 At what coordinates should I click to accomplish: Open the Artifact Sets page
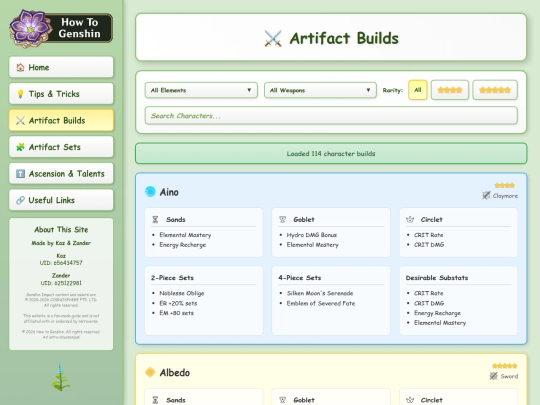(x=61, y=147)
